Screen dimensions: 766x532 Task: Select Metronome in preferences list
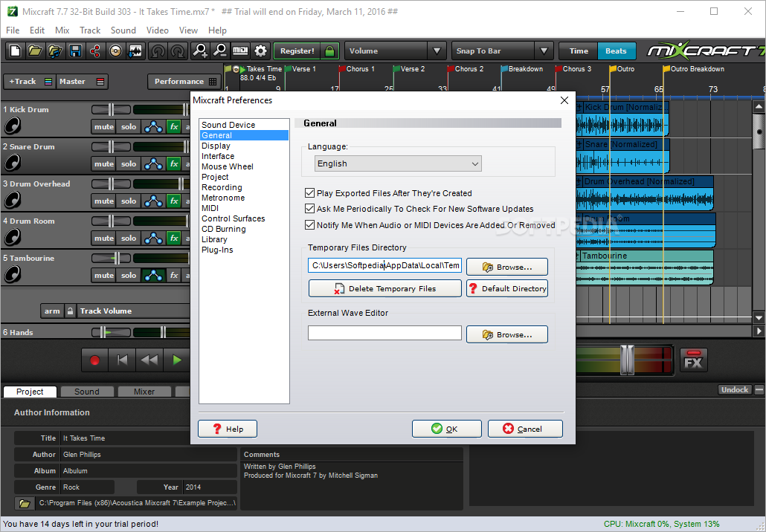pyautogui.click(x=223, y=198)
